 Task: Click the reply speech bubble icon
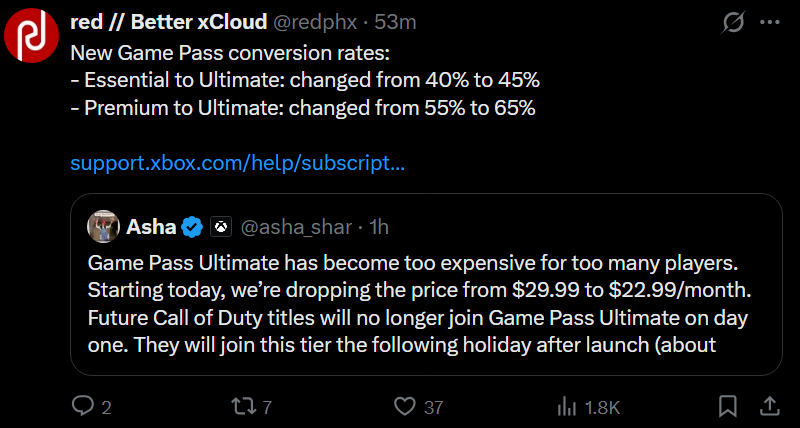click(x=82, y=407)
